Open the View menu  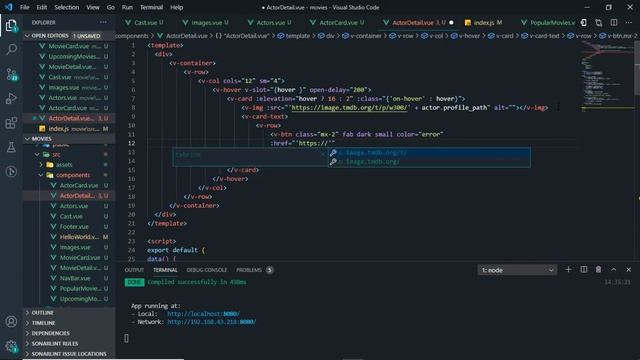(93, 7)
